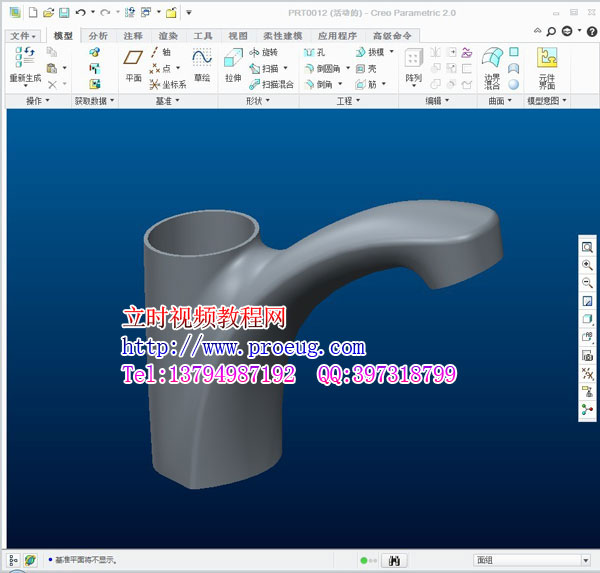Image resolution: width=600 pixels, height=573 pixels.
Task: Switch to the 渲染 tab
Action: point(168,36)
